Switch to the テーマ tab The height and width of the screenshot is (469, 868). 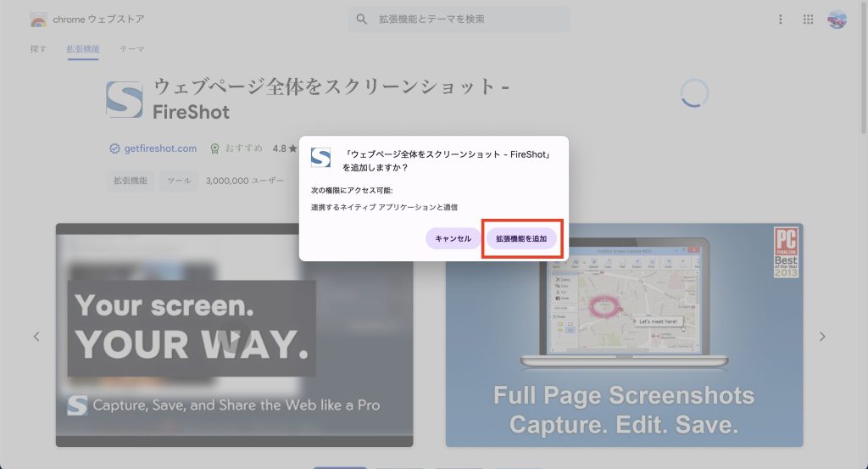[131, 48]
